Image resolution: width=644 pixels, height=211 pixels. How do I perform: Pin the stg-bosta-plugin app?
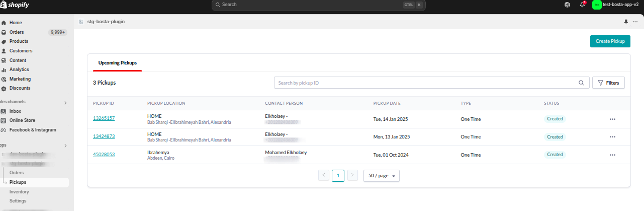coord(626,22)
